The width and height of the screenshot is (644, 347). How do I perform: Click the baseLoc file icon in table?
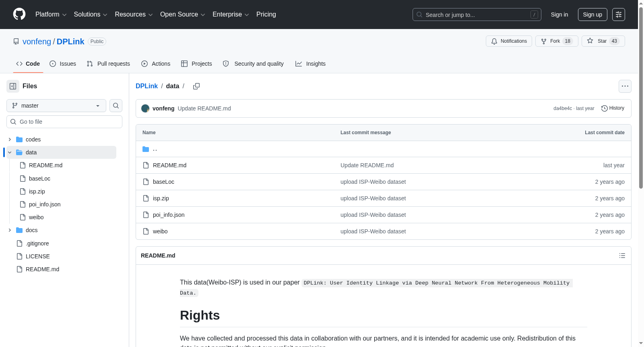146,182
